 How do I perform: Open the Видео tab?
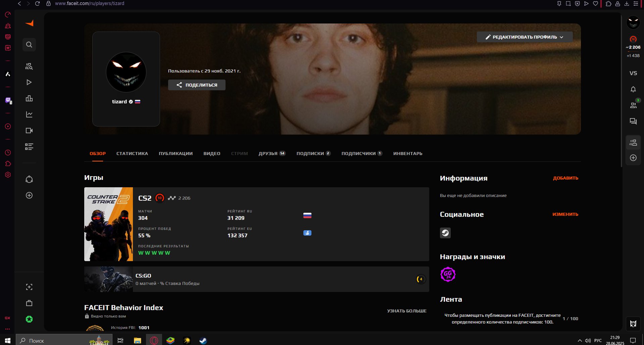coord(212,153)
